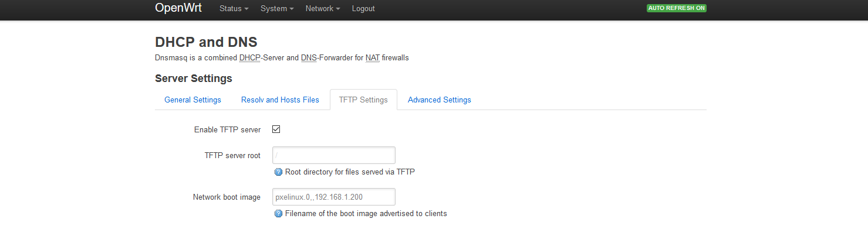This screenshot has height=229, width=868.
Task: Click the DHCP abbreviation in description
Action: tap(250, 58)
